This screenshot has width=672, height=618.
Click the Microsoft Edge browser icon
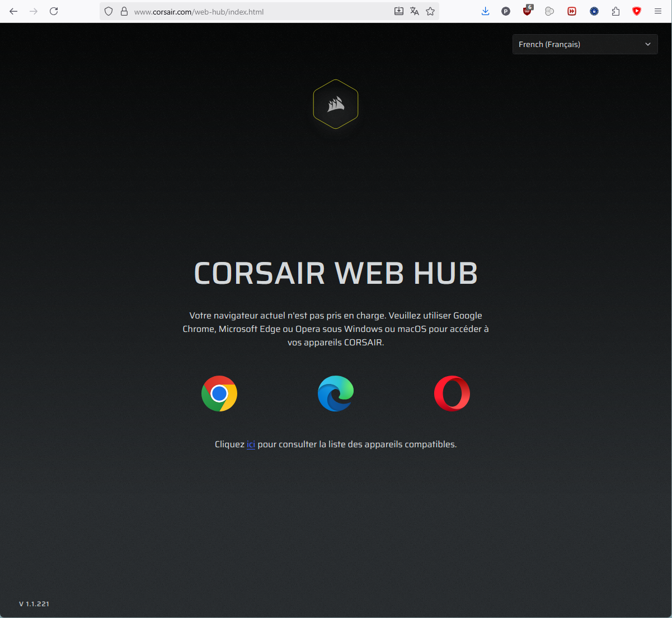[x=336, y=394]
